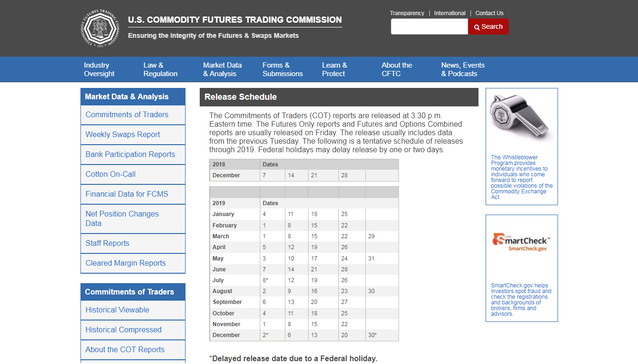Click the SmartCheck logo
This screenshot has height=364, width=638.
click(522, 242)
